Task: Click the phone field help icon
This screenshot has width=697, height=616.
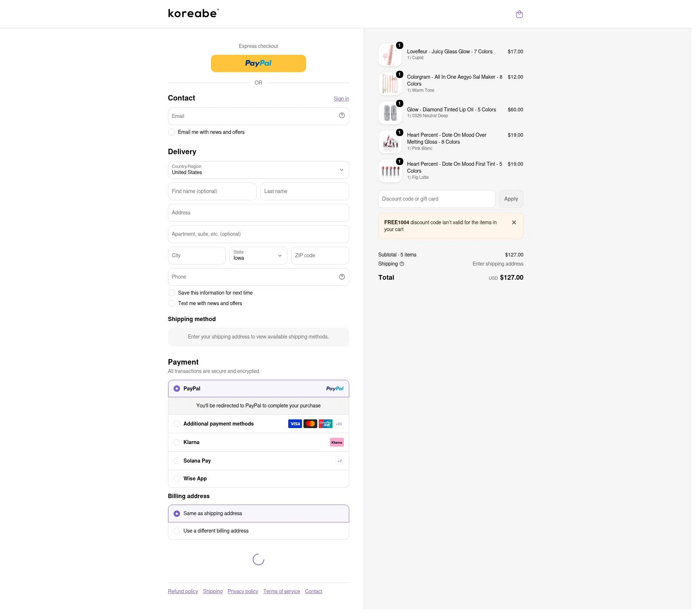Action: (342, 277)
